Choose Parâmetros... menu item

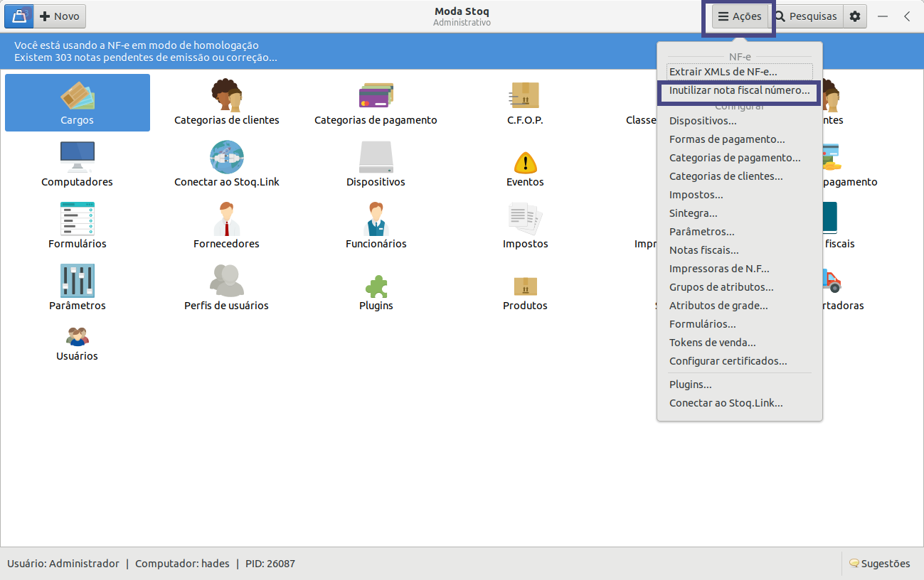(740, 232)
